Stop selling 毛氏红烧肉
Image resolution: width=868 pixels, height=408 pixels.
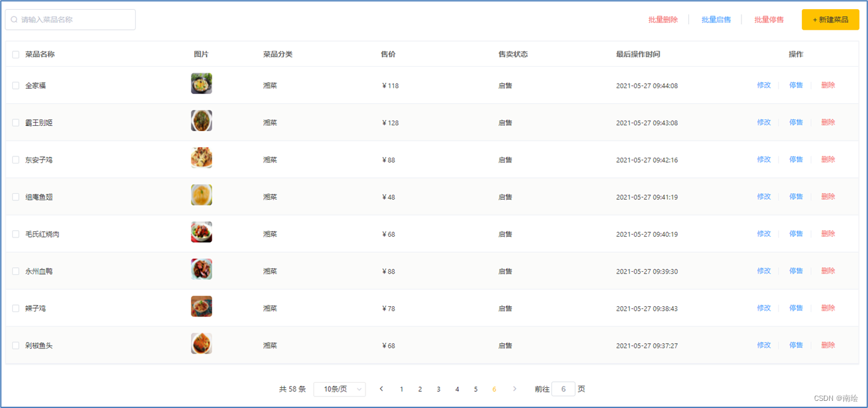coord(796,234)
